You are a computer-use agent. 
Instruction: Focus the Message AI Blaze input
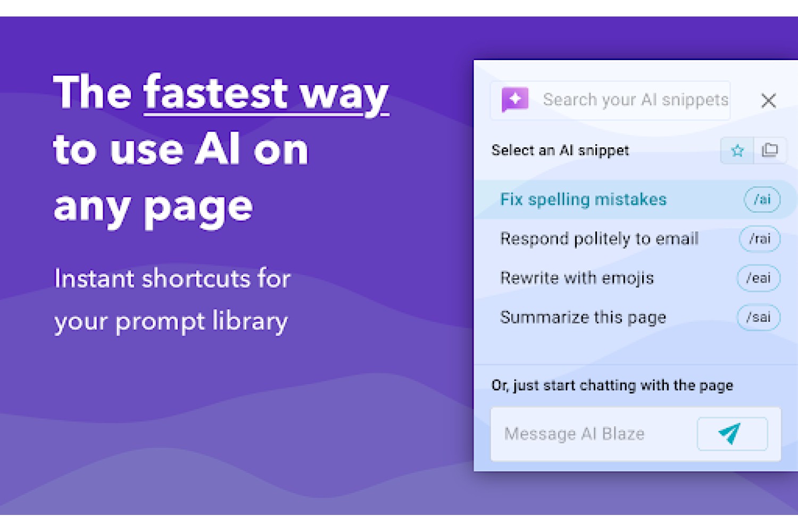(593, 434)
